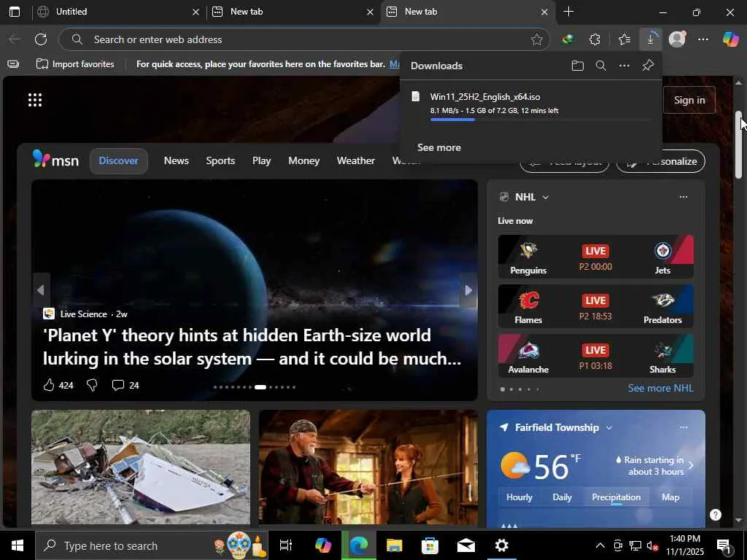The image size is (747, 560).
Task: Open the Play section
Action: tap(262, 161)
